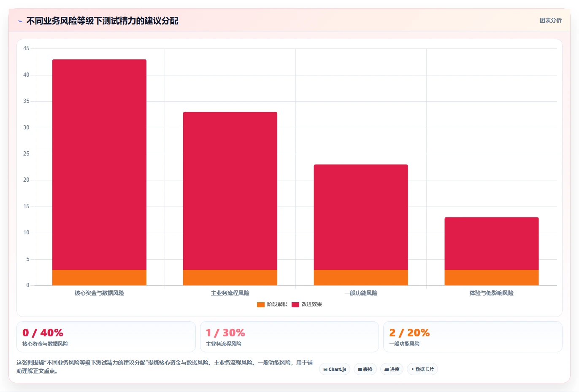Toggle the 阶段累积 legend item

(272, 304)
